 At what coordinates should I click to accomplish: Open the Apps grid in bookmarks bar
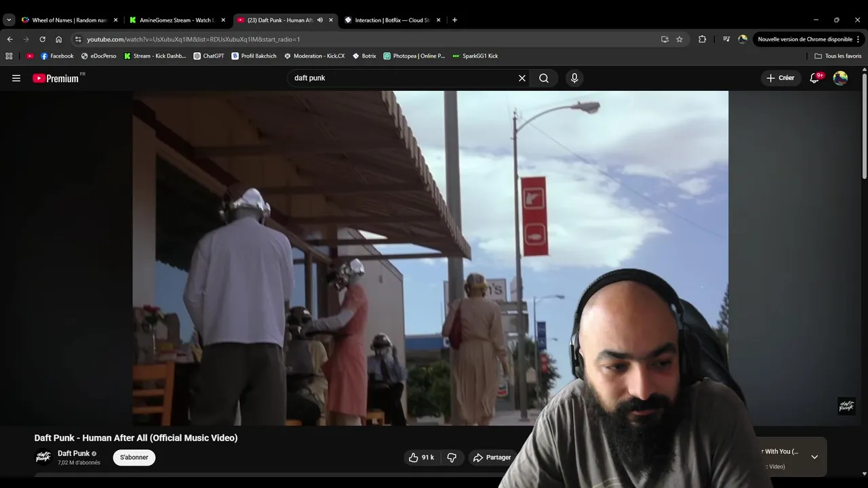(x=9, y=56)
